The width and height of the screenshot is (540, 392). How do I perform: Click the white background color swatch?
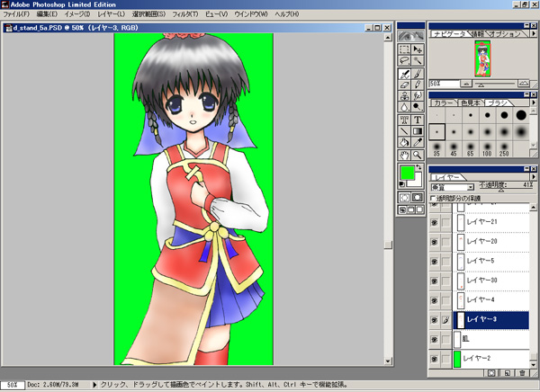[x=418, y=182]
